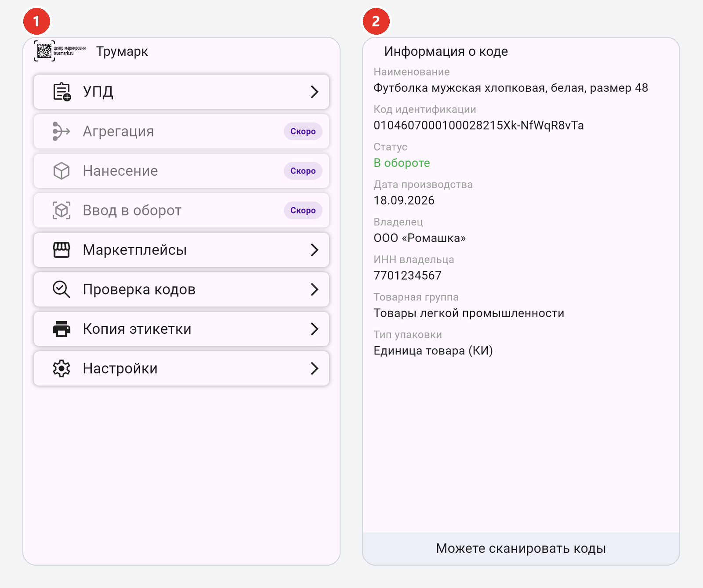Click the Тип упаковки field label

[408, 335]
